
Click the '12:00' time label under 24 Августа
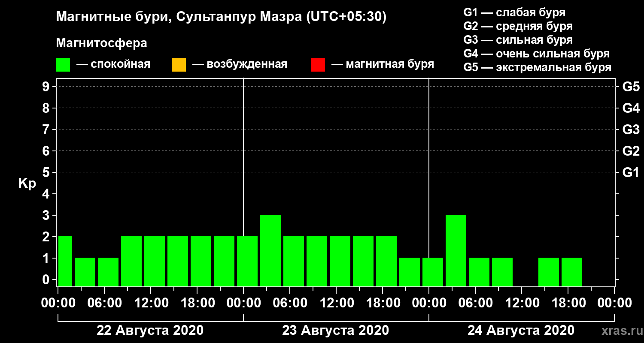coord(522,303)
